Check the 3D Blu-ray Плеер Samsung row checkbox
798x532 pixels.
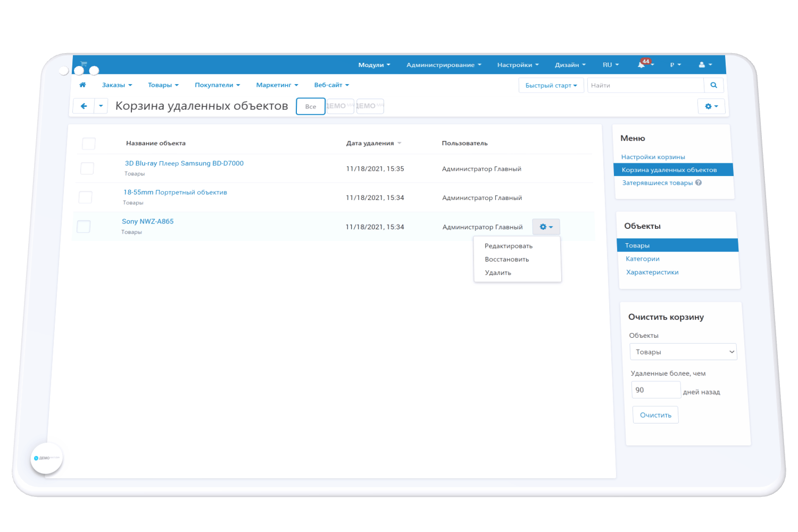point(87,169)
